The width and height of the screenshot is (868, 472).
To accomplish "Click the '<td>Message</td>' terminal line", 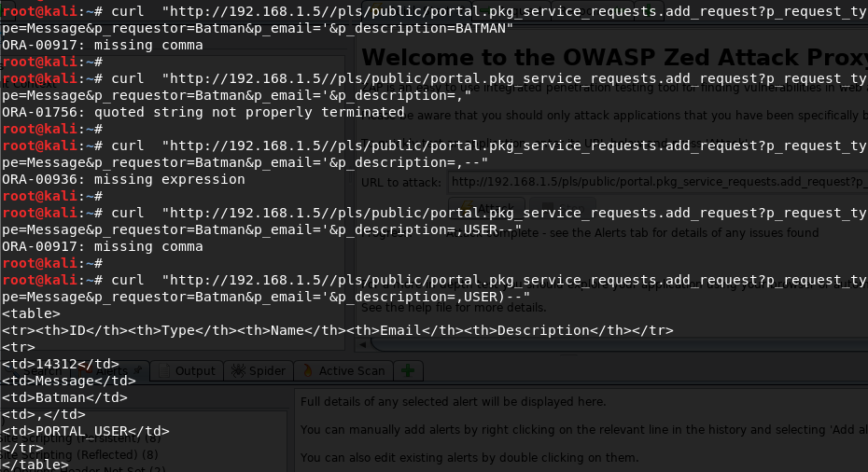I will [69, 381].
